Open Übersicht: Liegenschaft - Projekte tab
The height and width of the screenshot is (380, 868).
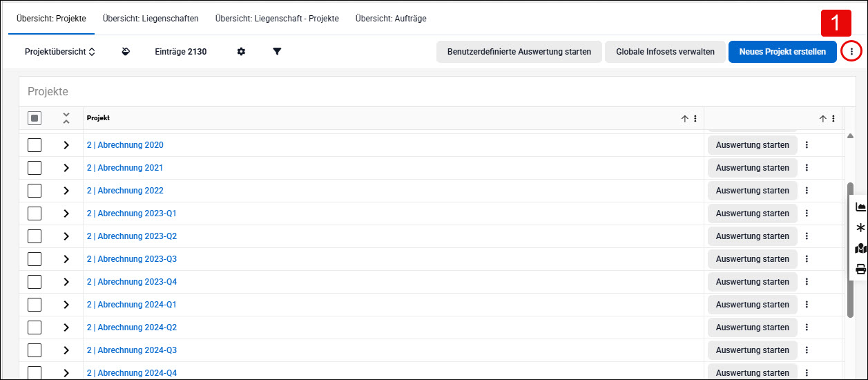point(277,19)
